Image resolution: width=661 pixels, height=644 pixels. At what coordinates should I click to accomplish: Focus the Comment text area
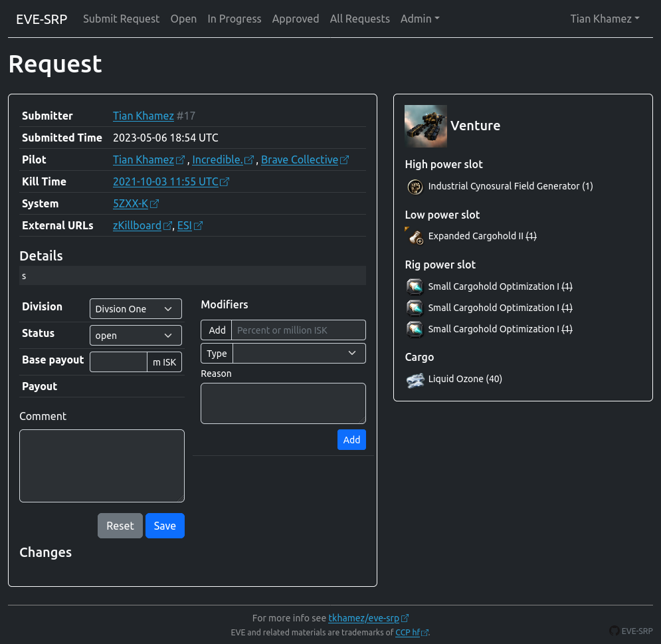[102, 466]
